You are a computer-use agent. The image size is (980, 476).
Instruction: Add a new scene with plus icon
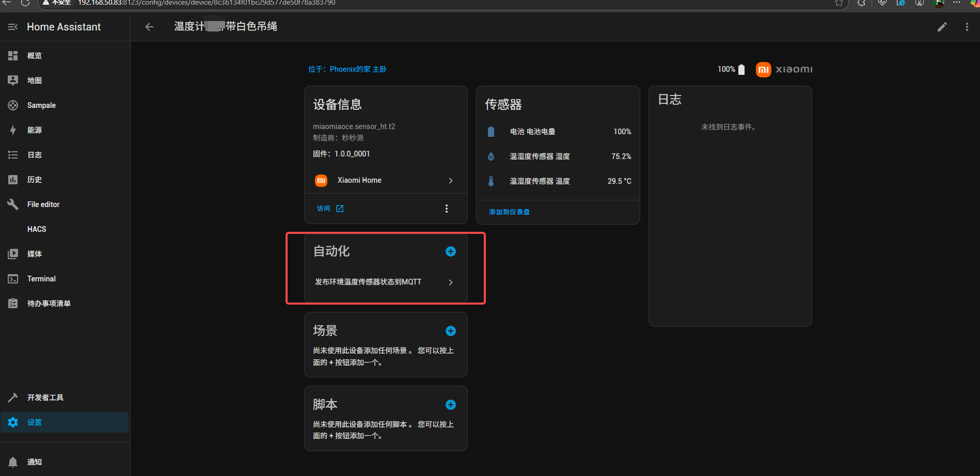point(450,331)
